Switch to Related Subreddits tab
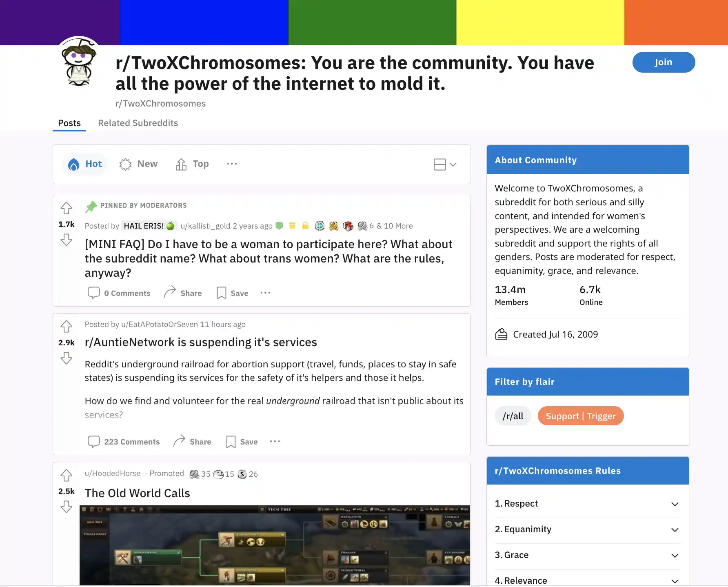Viewport: 728px width, 587px height. click(x=138, y=123)
